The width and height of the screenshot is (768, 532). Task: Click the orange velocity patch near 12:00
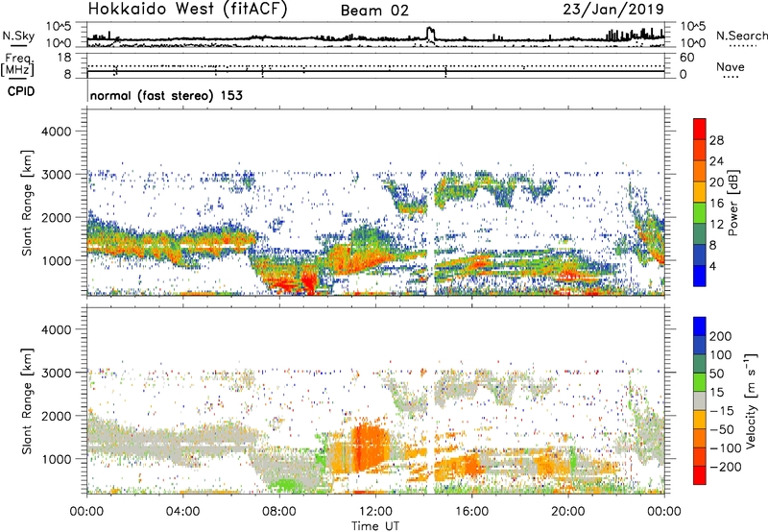tap(370, 447)
